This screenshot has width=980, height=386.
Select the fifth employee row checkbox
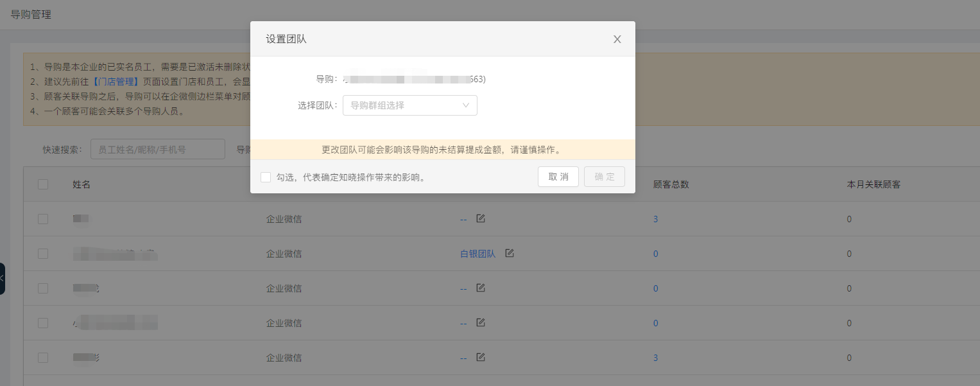point(43,358)
